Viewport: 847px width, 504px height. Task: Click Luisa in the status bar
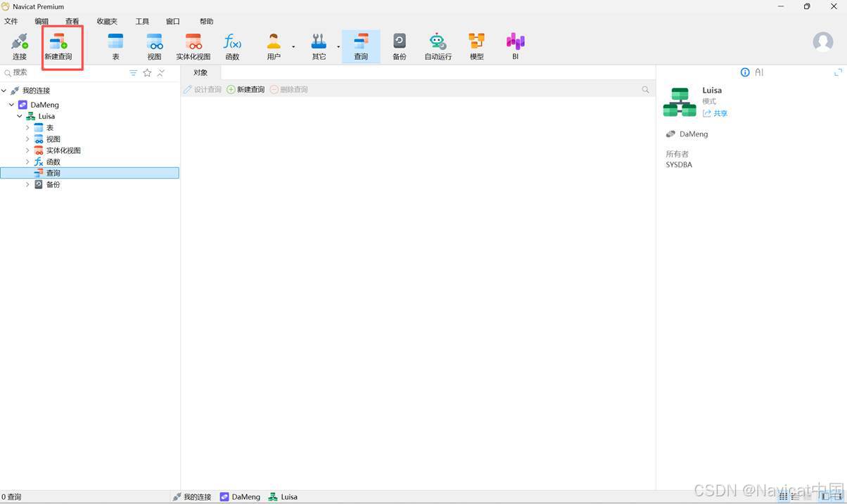283,496
